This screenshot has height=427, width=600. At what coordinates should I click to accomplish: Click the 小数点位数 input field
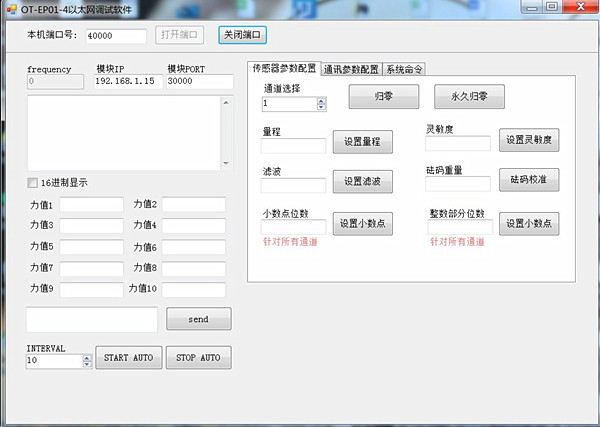(x=293, y=227)
